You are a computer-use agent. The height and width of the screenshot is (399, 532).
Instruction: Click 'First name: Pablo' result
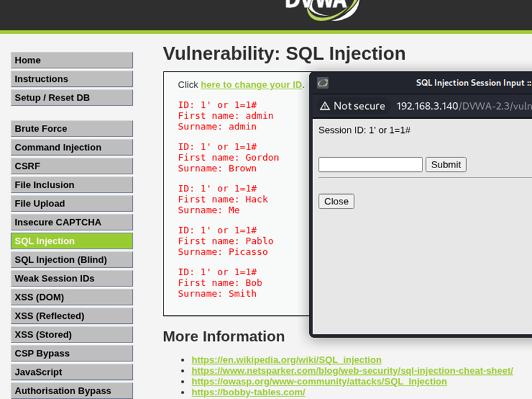click(226, 241)
